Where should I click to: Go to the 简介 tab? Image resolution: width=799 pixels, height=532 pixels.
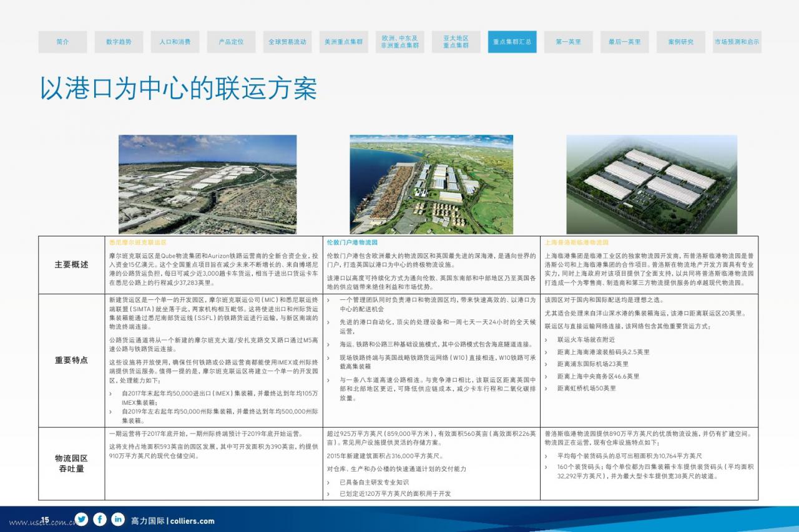click(62, 42)
